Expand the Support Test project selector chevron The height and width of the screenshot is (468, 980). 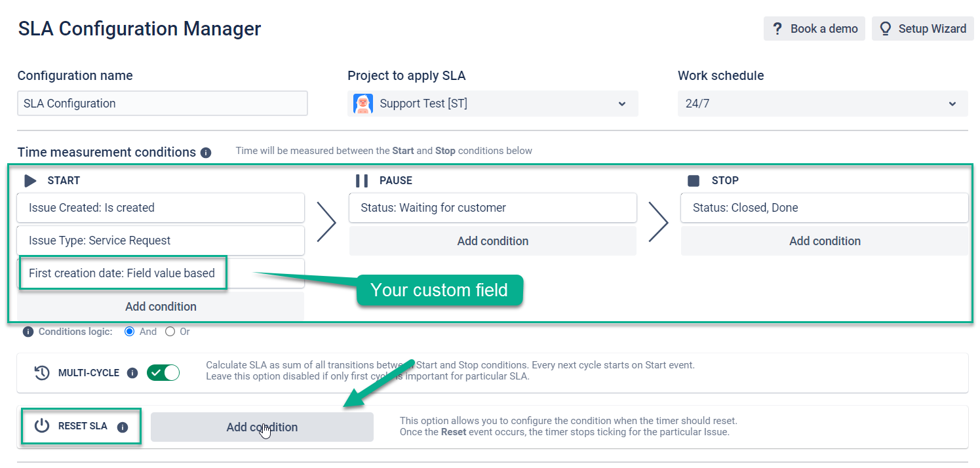click(621, 104)
